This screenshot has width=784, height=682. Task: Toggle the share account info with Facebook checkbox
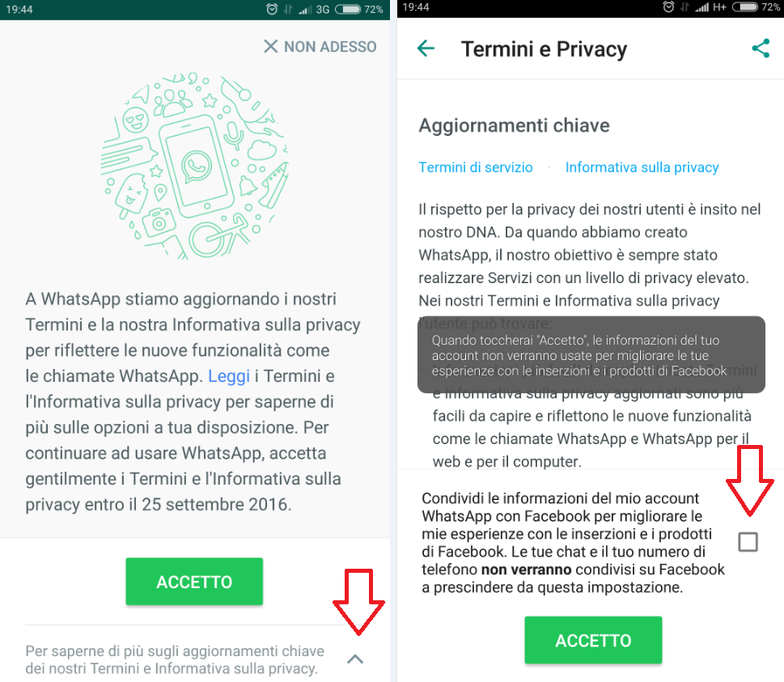[x=748, y=541]
